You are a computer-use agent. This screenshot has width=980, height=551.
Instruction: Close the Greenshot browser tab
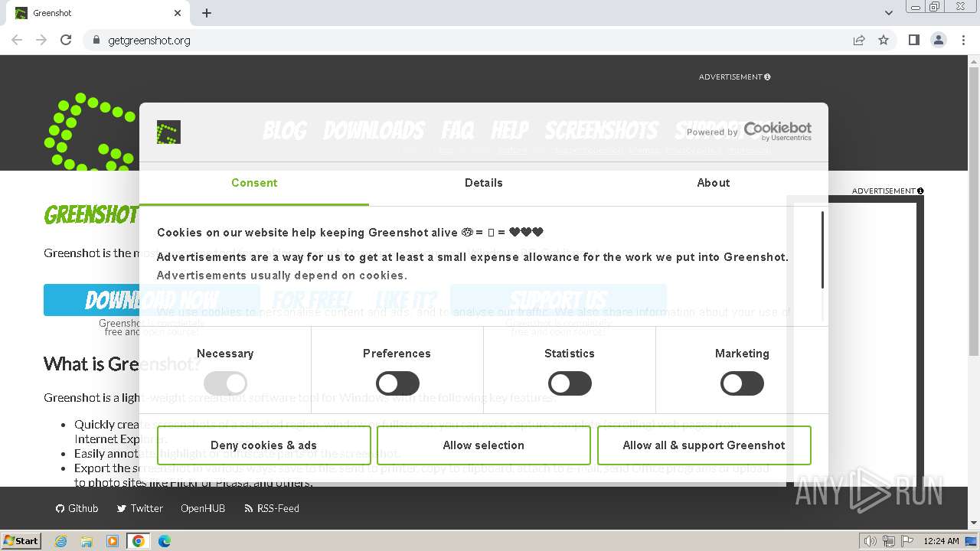pyautogui.click(x=178, y=13)
